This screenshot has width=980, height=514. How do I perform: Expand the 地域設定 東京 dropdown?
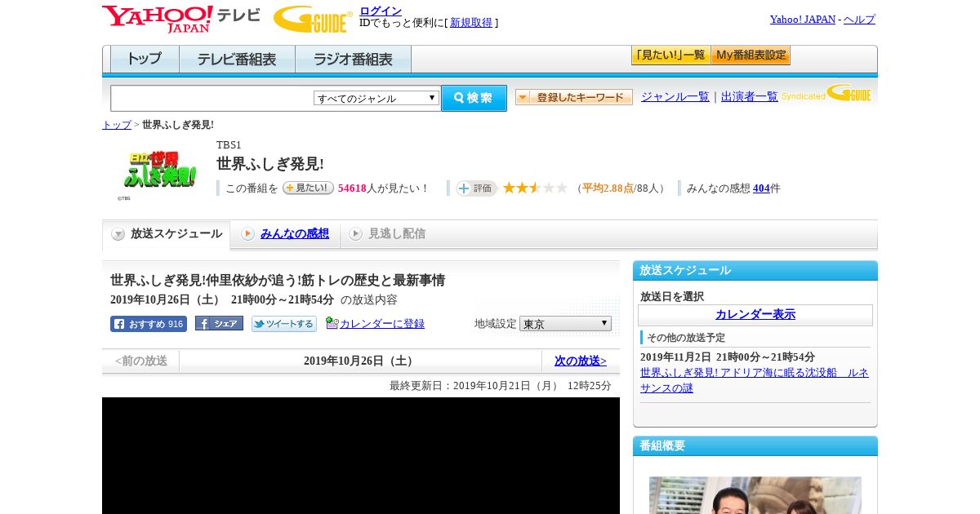[565, 324]
